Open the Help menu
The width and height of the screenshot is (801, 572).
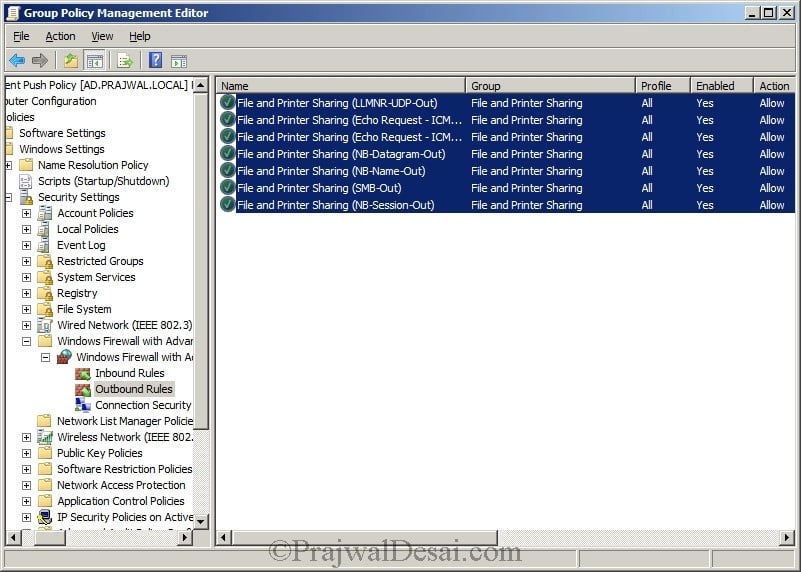click(x=139, y=36)
